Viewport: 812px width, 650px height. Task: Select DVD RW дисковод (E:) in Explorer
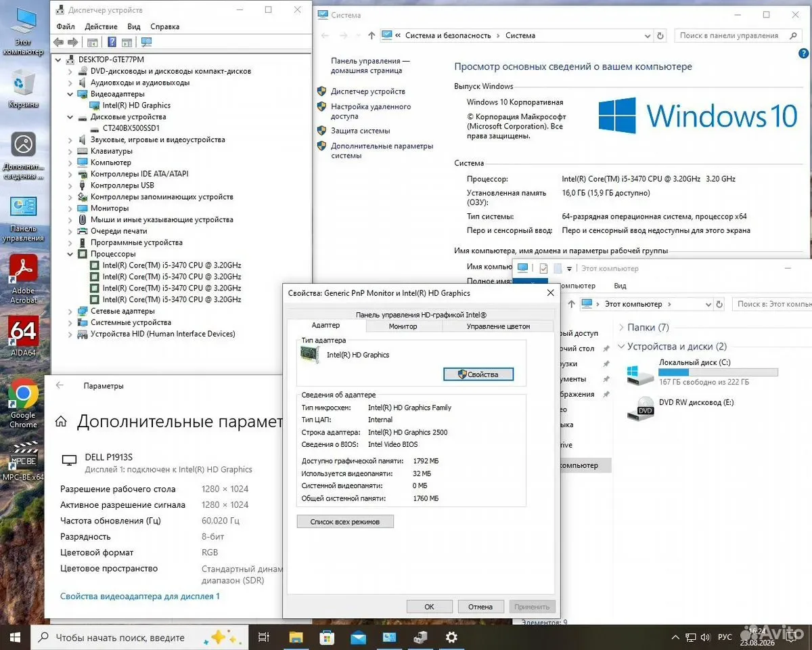(679, 408)
